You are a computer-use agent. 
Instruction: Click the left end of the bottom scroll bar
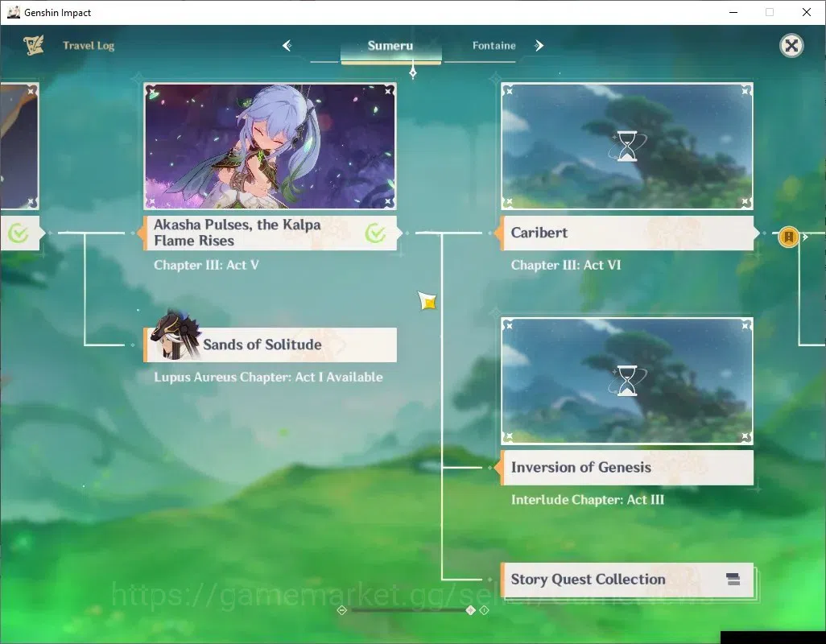[342, 610]
